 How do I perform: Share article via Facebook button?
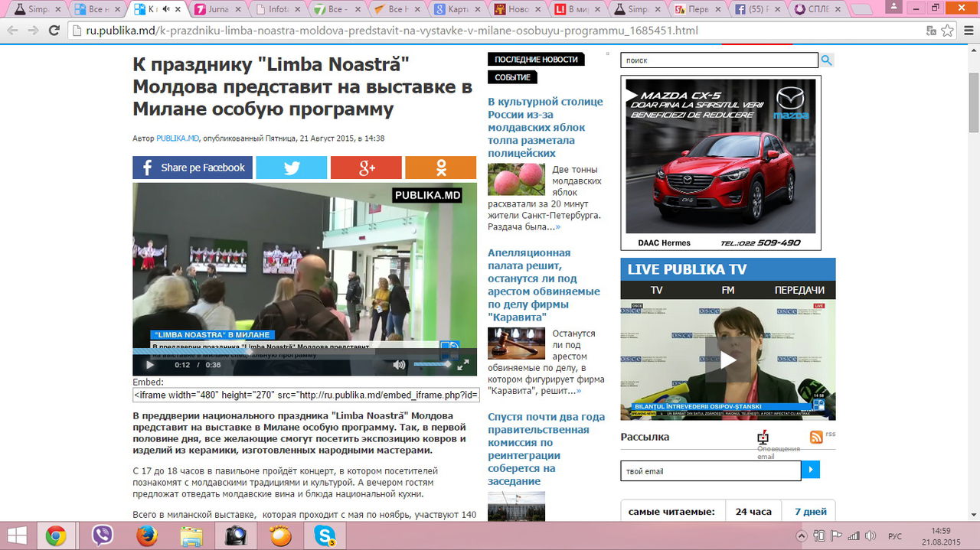click(192, 168)
